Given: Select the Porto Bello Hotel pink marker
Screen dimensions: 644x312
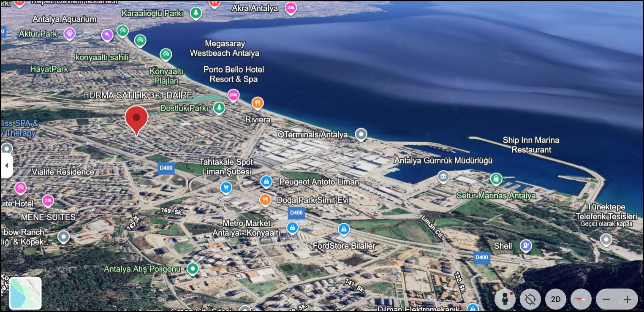Looking at the screenshot, I should 233,96.
